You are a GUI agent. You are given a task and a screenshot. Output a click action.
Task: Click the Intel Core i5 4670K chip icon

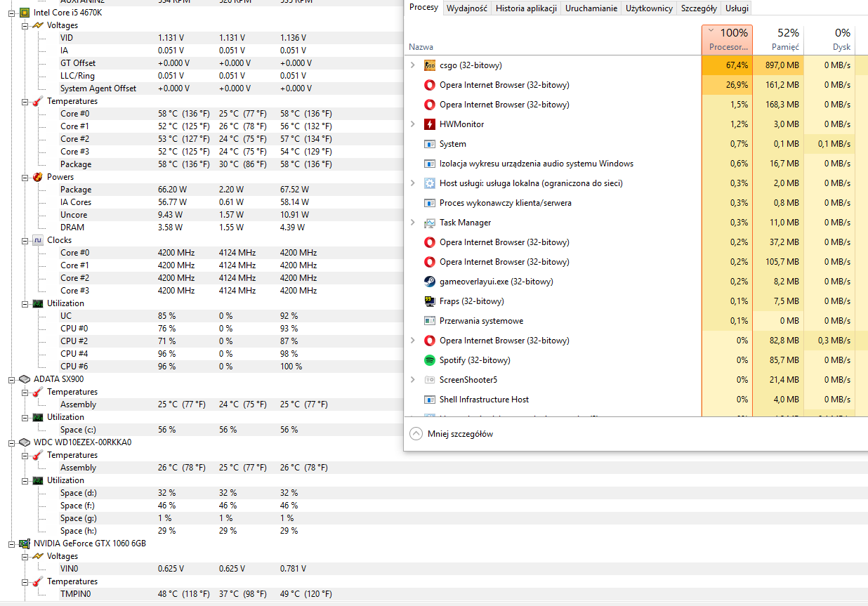pyautogui.click(x=24, y=13)
